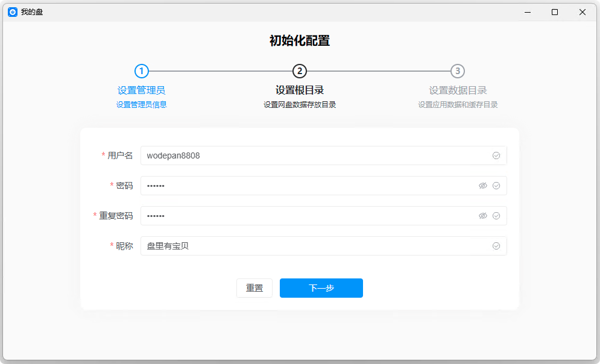Click the checkmark icon in 重复密码 field
This screenshot has height=364, width=600.
(496, 216)
